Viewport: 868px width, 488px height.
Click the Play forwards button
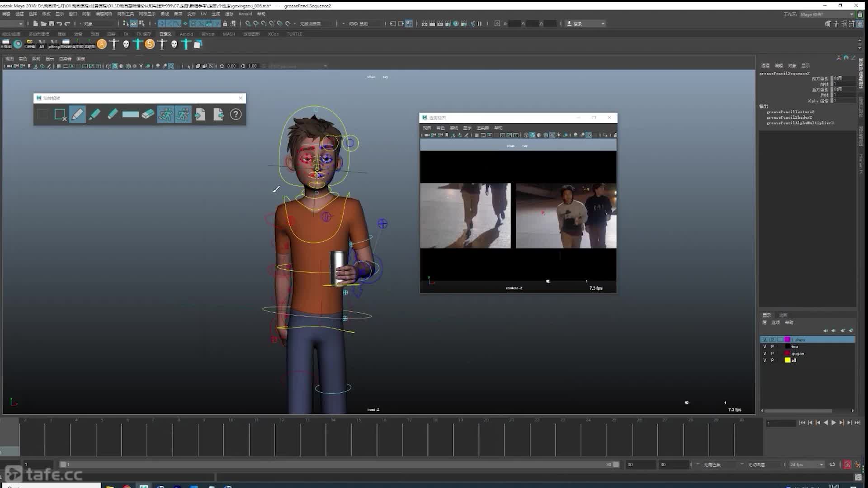point(834,422)
